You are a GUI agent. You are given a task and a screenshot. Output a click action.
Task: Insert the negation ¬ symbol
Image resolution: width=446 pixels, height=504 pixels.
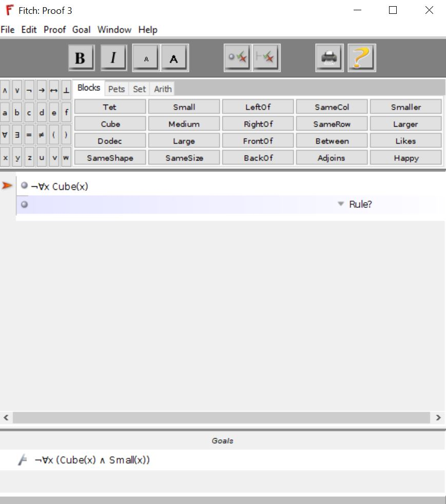[29, 90]
